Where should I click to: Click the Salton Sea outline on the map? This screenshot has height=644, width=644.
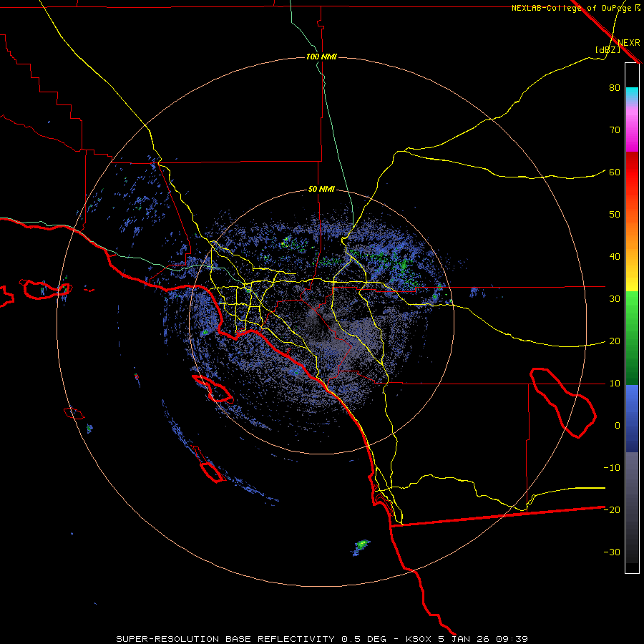point(562,403)
